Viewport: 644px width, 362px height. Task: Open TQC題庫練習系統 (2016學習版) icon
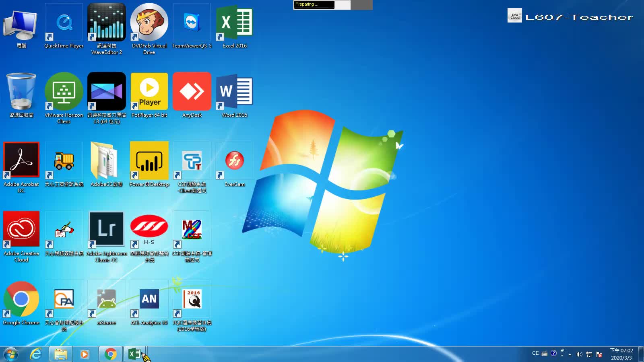click(x=192, y=306)
